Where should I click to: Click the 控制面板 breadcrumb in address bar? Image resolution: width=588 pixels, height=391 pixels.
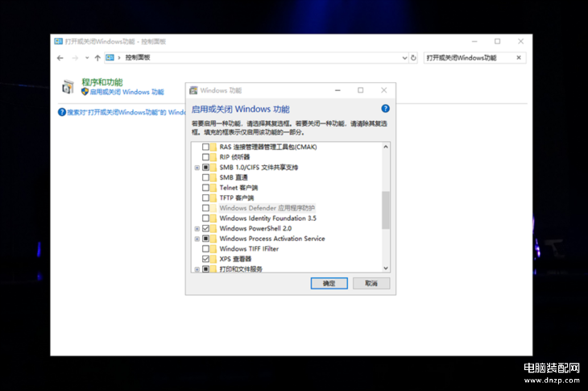pyautogui.click(x=138, y=57)
